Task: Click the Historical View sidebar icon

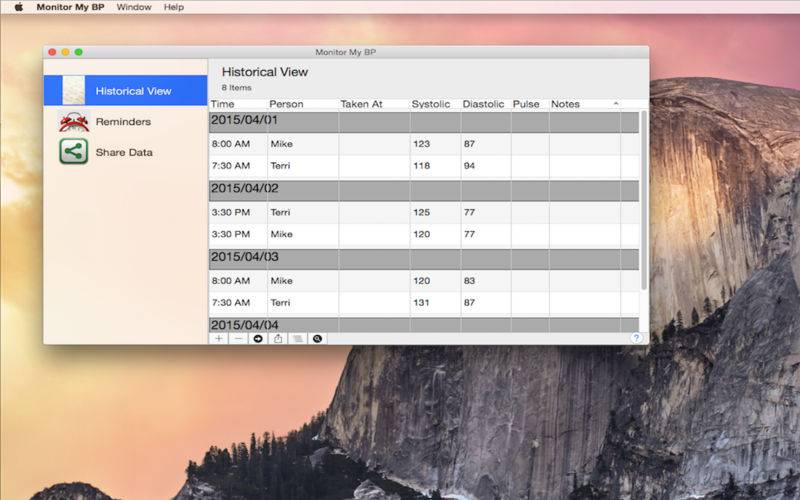Action: [x=74, y=90]
